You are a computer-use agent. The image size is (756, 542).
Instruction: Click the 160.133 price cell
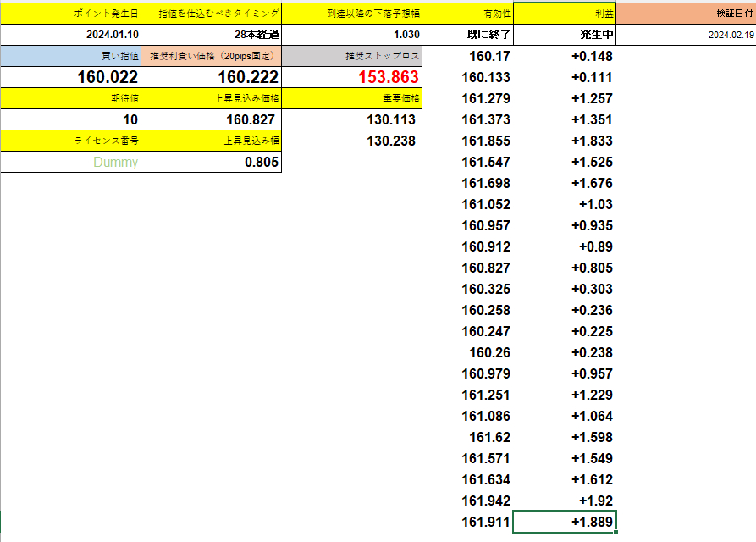click(x=467, y=77)
